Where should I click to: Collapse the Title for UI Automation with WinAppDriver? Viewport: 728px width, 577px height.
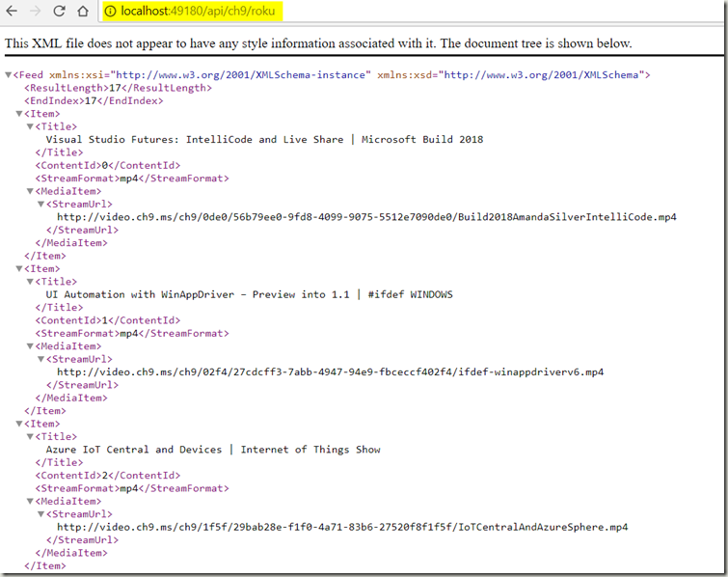(30, 282)
